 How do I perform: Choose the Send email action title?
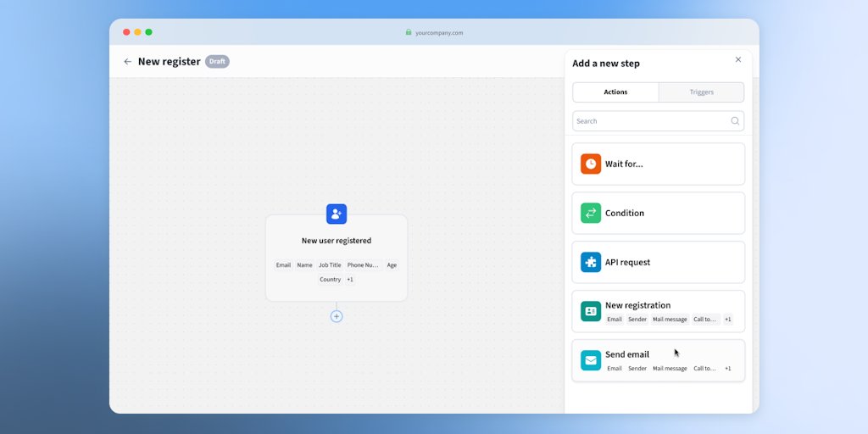(x=627, y=354)
